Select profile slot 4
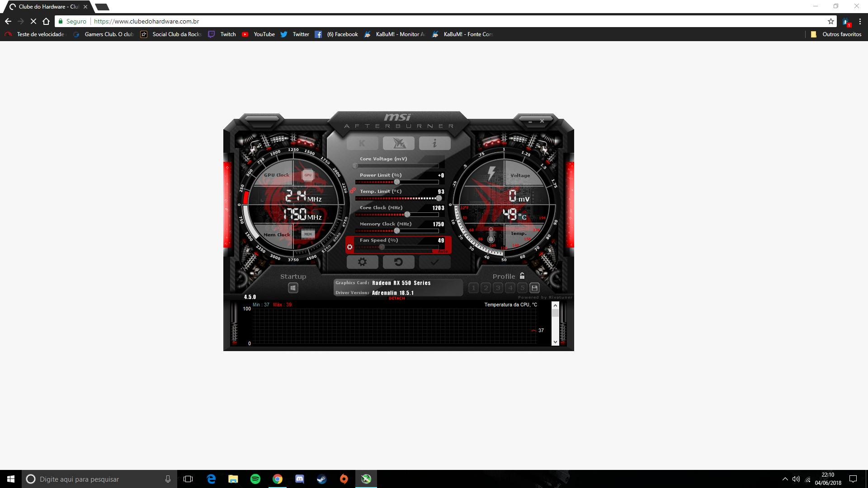The width and height of the screenshot is (868, 488). click(510, 288)
